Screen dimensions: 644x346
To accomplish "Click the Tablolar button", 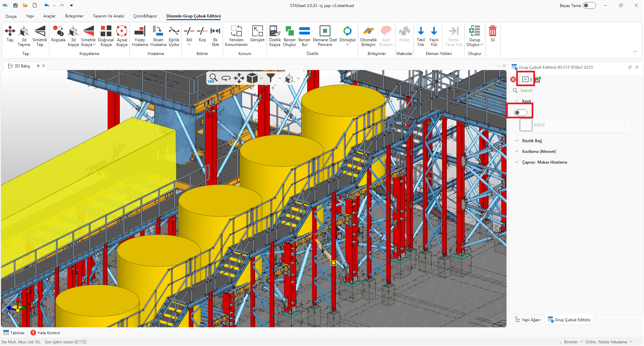I will [14, 333].
